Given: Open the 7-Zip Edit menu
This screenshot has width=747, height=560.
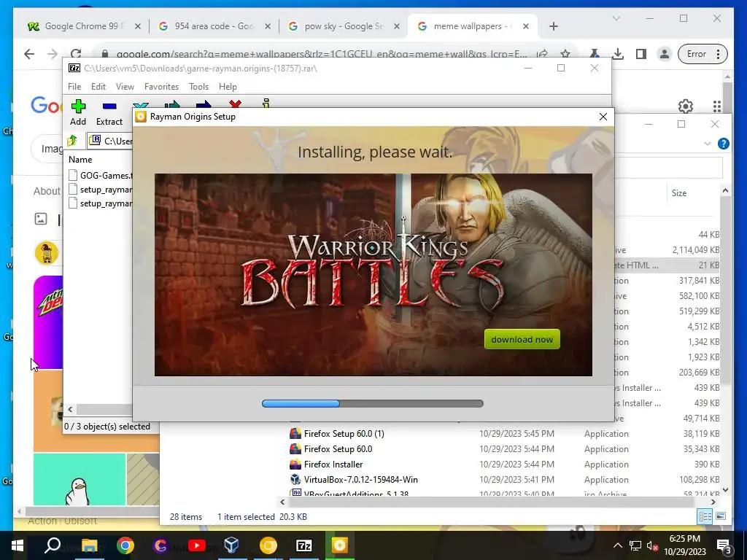Looking at the screenshot, I should pos(98,87).
